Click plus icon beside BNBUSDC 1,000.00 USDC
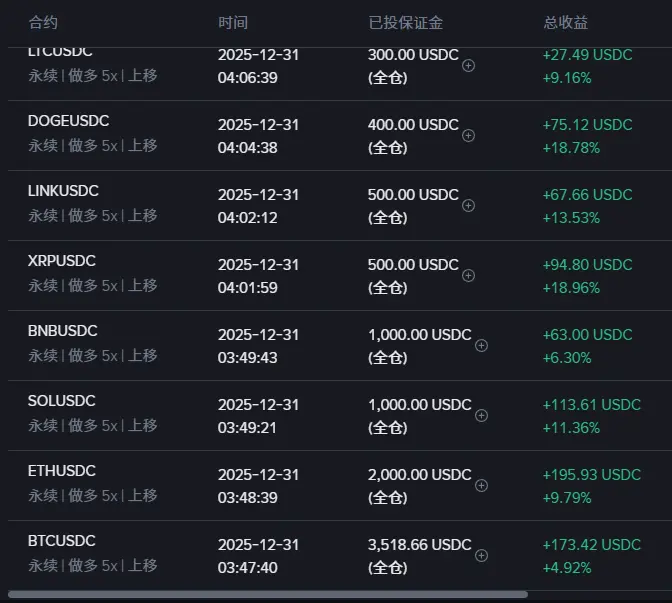 coord(481,345)
